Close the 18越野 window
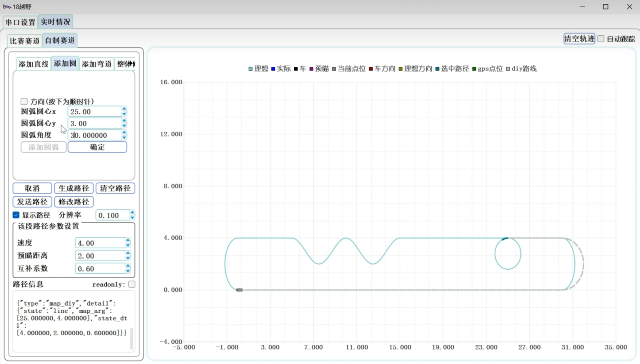The image size is (640, 364). tap(630, 7)
